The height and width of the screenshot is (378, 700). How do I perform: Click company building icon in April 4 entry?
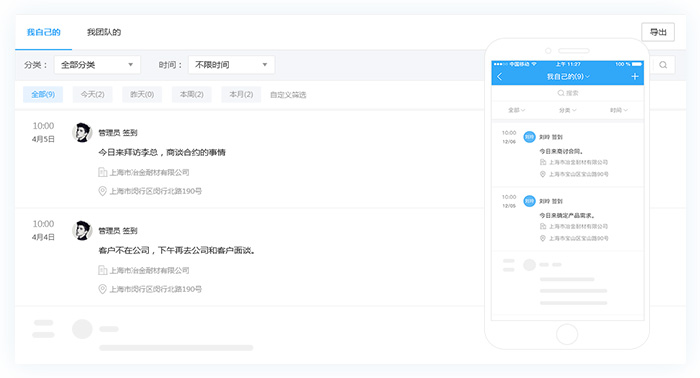coord(102,270)
